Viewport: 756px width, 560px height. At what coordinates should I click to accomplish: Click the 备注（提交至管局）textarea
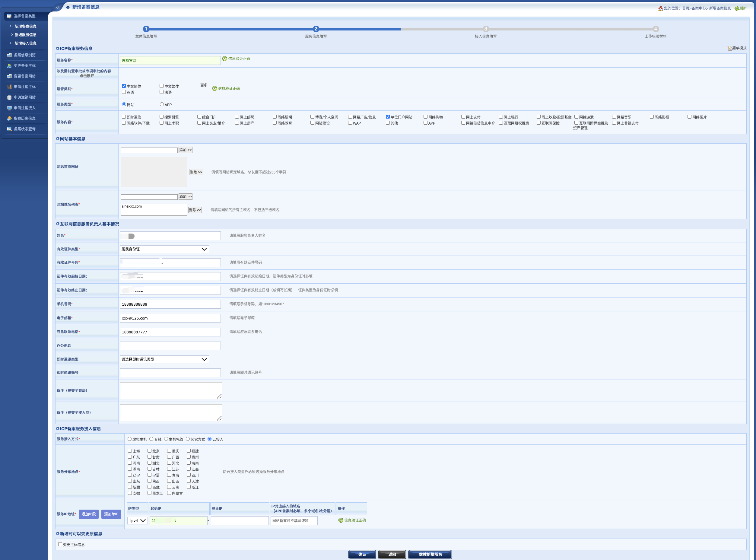point(171,391)
